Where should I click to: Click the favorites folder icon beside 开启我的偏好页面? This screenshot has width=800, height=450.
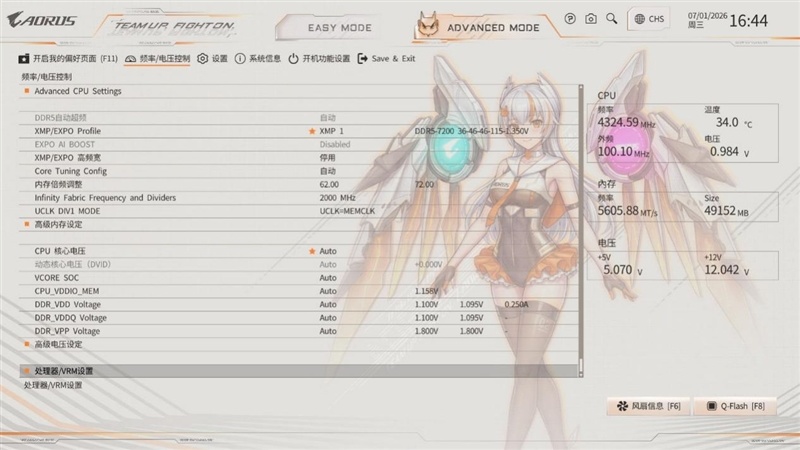click(23, 59)
